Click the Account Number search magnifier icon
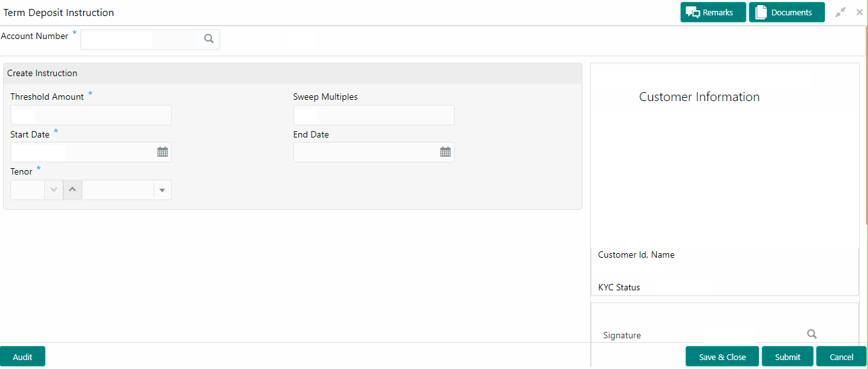This screenshot has width=868, height=369. coord(209,39)
